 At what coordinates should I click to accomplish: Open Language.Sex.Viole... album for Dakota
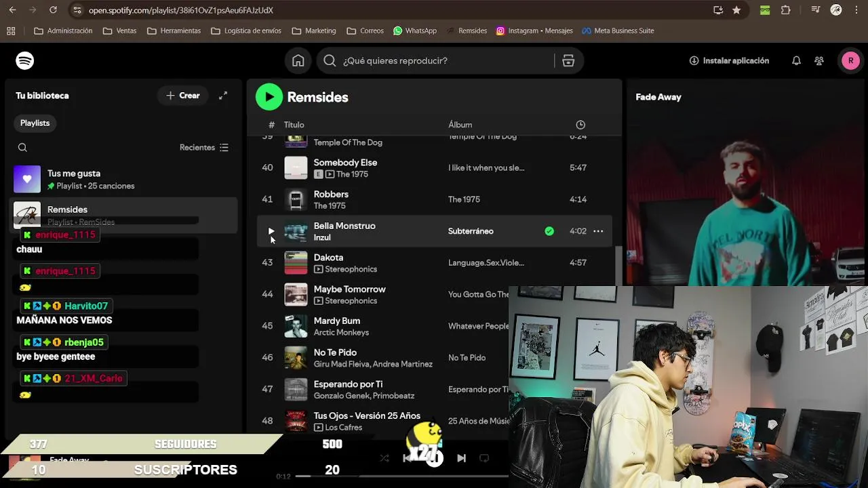486,263
